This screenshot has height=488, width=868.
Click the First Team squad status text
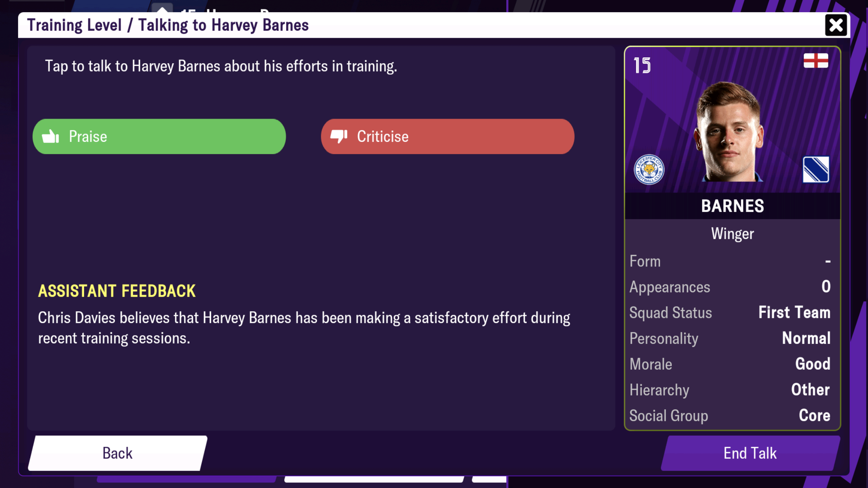(794, 312)
